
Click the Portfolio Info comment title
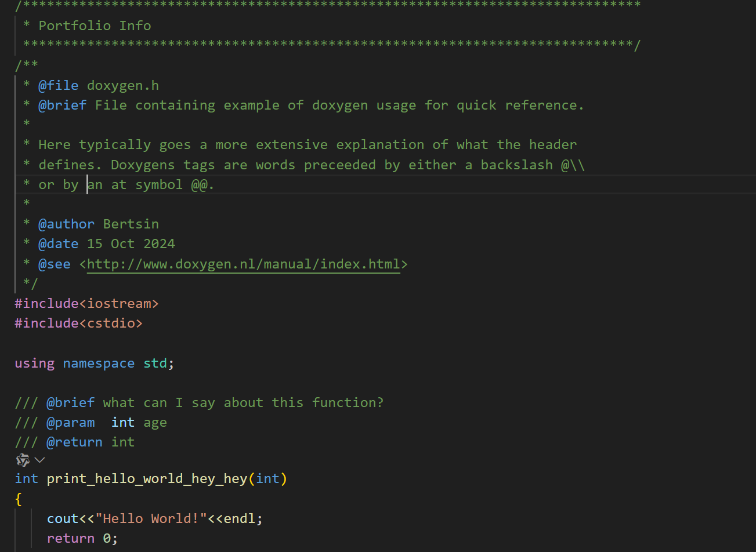[95, 26]
